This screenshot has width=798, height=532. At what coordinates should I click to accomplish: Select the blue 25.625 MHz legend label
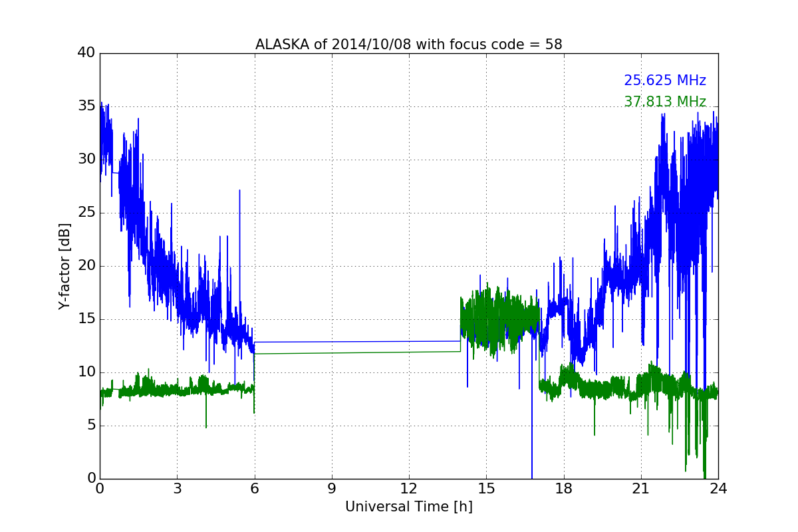pyautogui.click(x=665, y=80)
